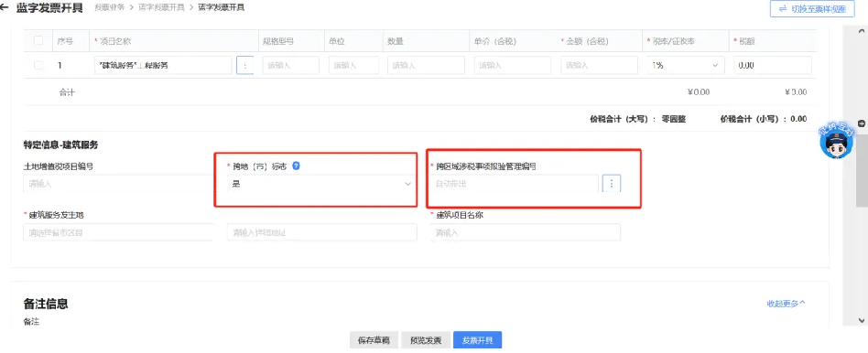Click the 建筑服务发生地 province-city selector field

[118, 232]
